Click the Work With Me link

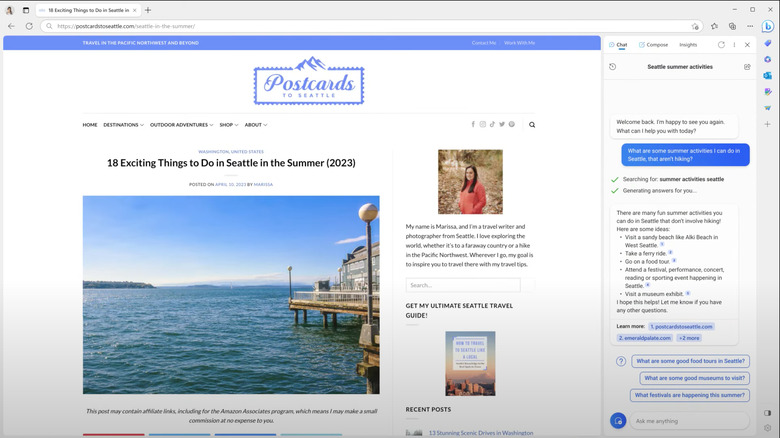click(x=519, y=43)
